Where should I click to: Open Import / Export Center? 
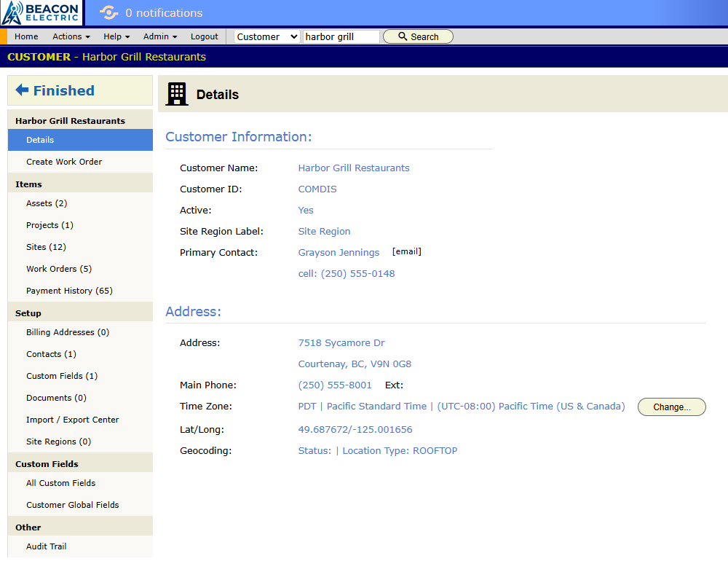click(x=80, y=420)
